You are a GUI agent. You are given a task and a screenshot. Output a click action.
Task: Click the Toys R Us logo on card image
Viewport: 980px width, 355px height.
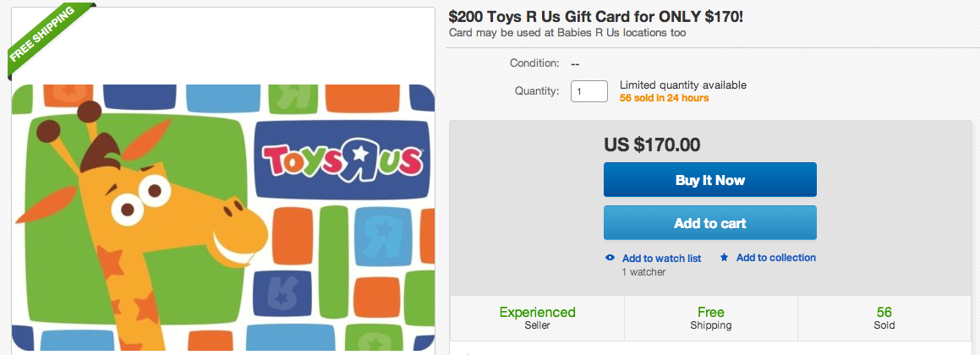click(343, 160)
